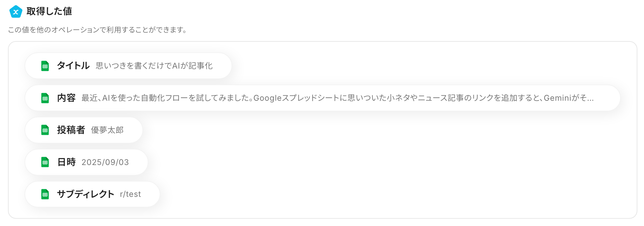Select the タイトル label
644x226 pixels.
tap(73, 66)
